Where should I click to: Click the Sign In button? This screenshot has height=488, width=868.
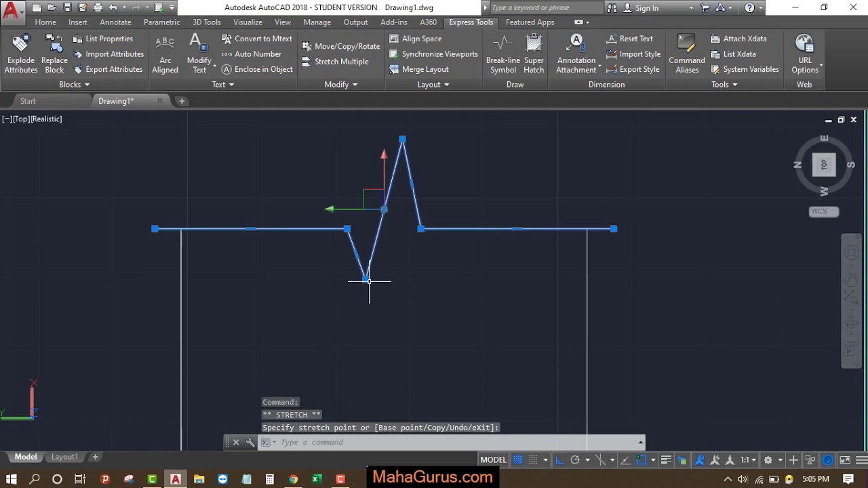pyautogui.click(x=640, y=8)
